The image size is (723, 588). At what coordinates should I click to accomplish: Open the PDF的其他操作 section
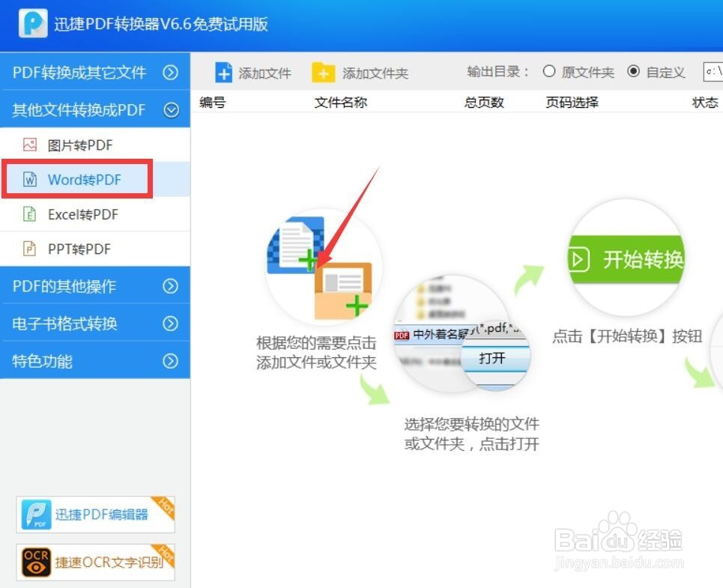(x=95, y=286)
